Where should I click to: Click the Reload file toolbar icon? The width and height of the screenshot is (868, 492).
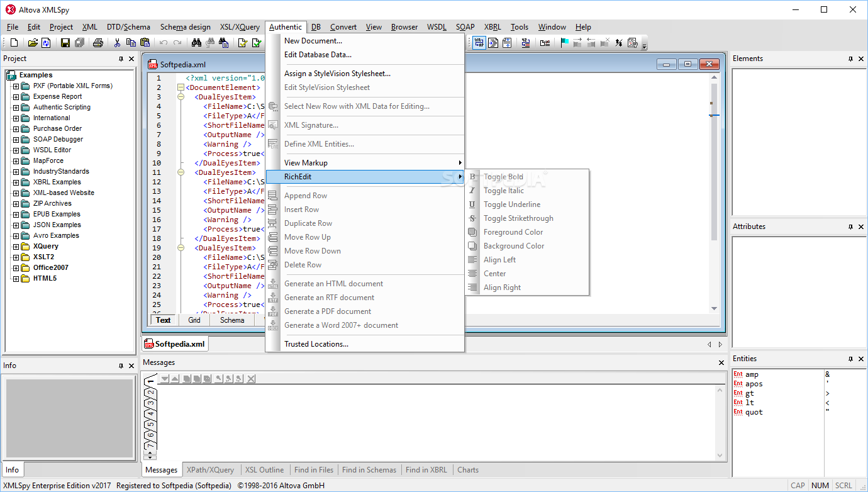pyautogui.click(x=46, y=43)
